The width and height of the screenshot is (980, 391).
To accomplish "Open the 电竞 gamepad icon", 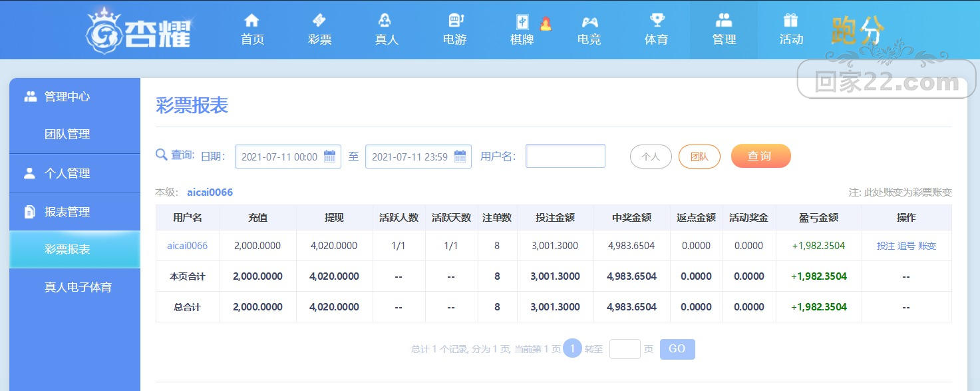I will coord(589,21).
